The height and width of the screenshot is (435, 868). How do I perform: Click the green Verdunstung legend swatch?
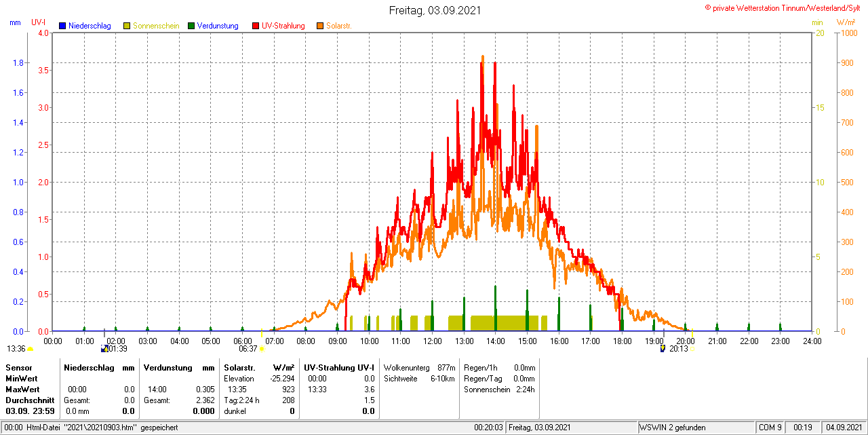coord(191,26)
